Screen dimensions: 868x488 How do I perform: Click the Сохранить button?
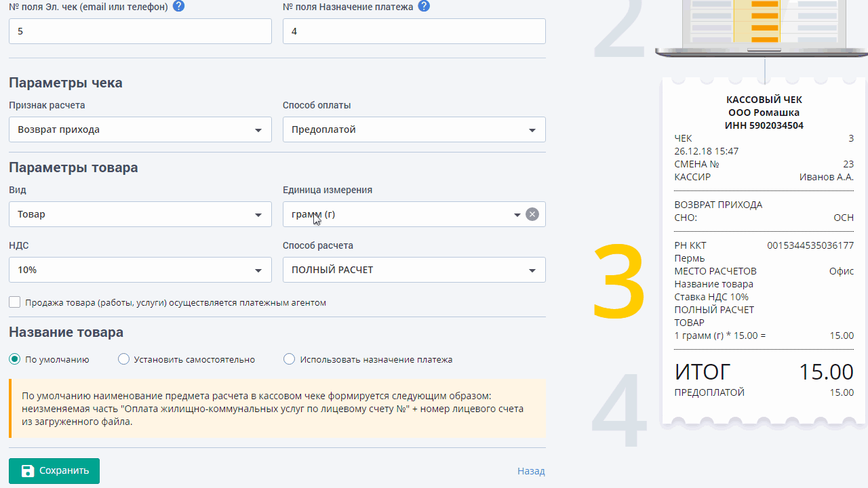coord(54,471)
